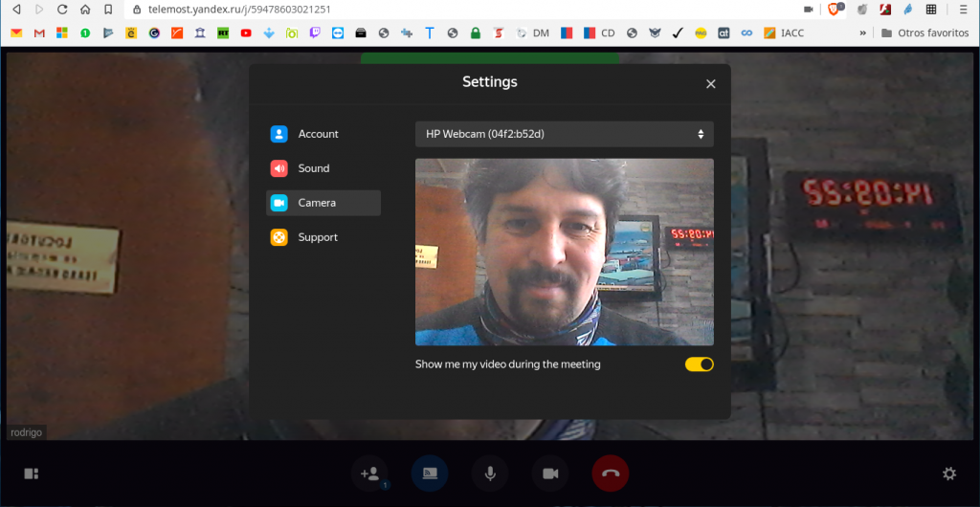Reload the page in the browser
Viewport: 980px width, 507px height.
pyautogui.click(x=62, y=10)
